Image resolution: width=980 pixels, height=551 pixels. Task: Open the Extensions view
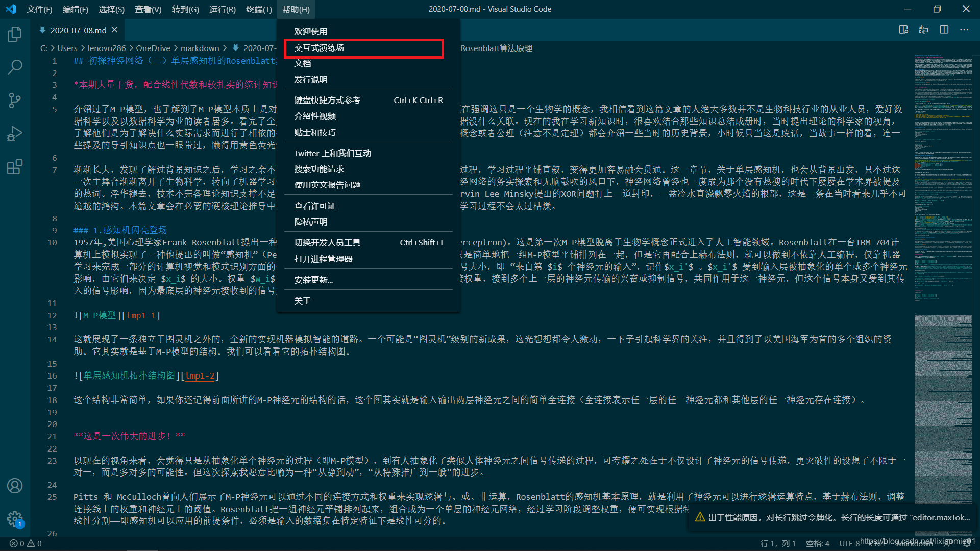(x=15, y=167)
